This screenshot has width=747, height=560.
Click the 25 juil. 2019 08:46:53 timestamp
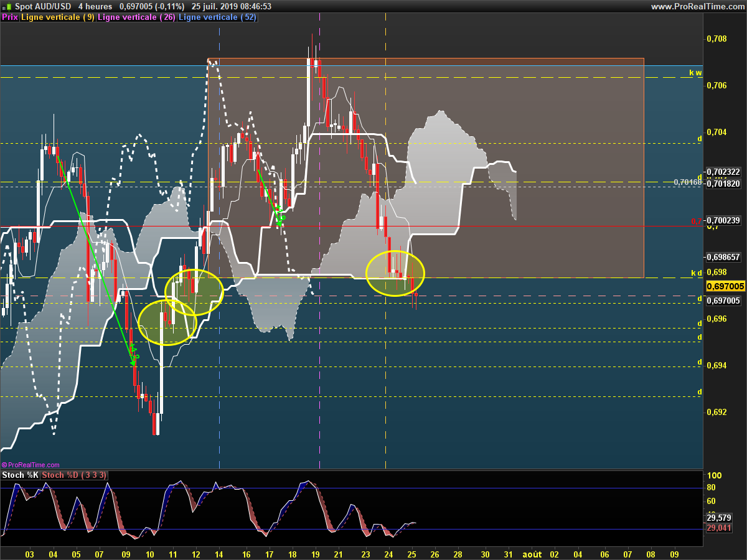pyautogui.click(x=232, y=6)
